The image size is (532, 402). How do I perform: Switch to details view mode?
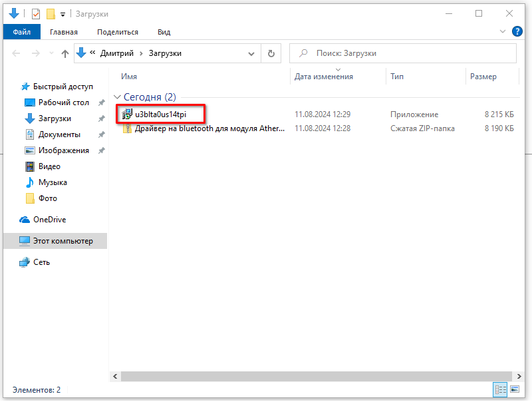(500, 389)
